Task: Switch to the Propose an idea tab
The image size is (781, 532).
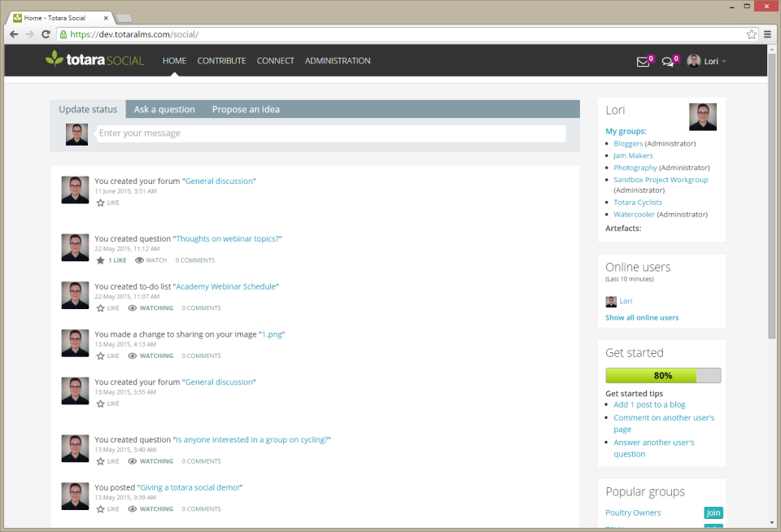Action: click(x=246, y=109)
